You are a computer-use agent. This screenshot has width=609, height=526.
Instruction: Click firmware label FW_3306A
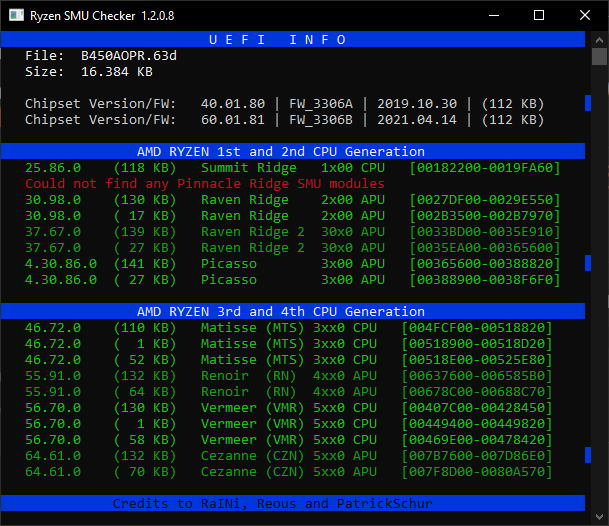[x=321, y=104]
